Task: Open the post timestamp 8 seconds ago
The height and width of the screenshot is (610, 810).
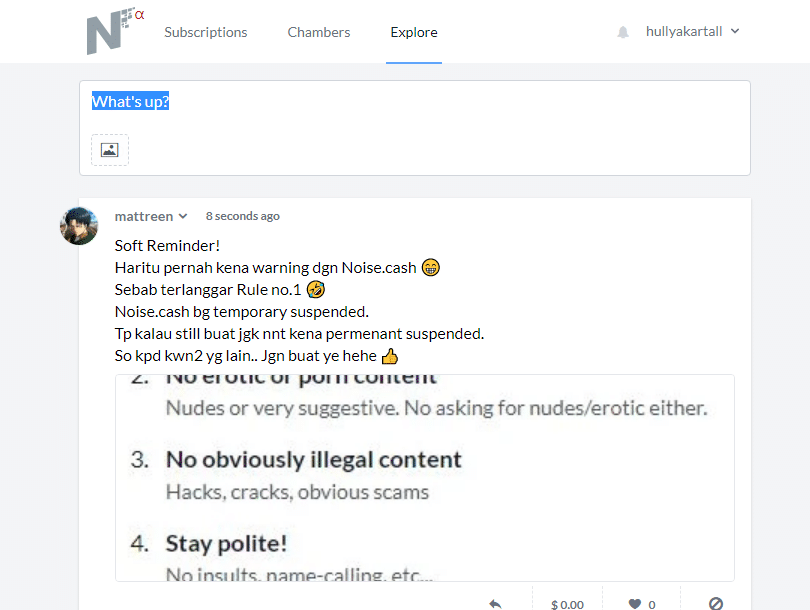Action: pyautogui.click(x=242, y=216)
